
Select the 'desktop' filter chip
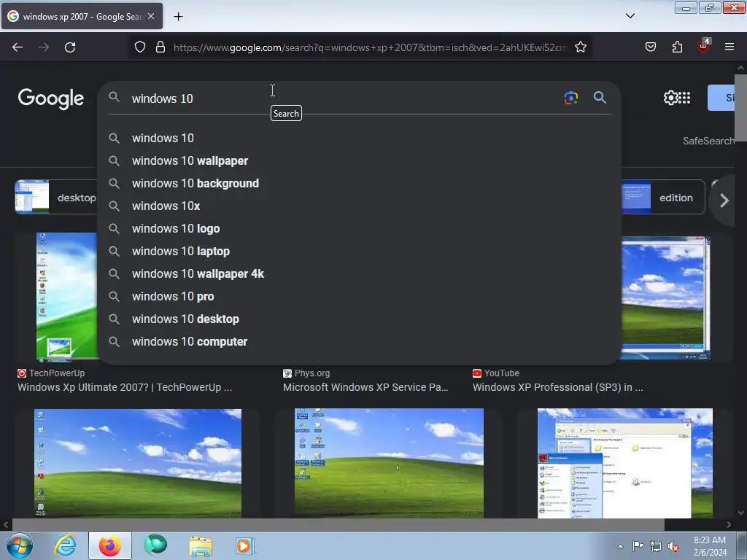click(56, 197)
